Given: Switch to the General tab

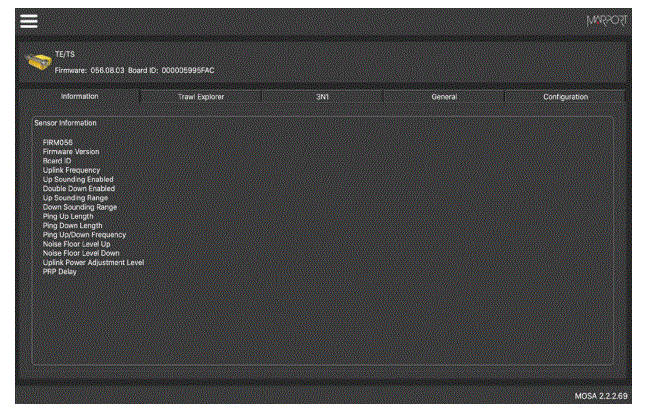Looking at the screenshot, I should pyautogui.click(x=444, y=97).
